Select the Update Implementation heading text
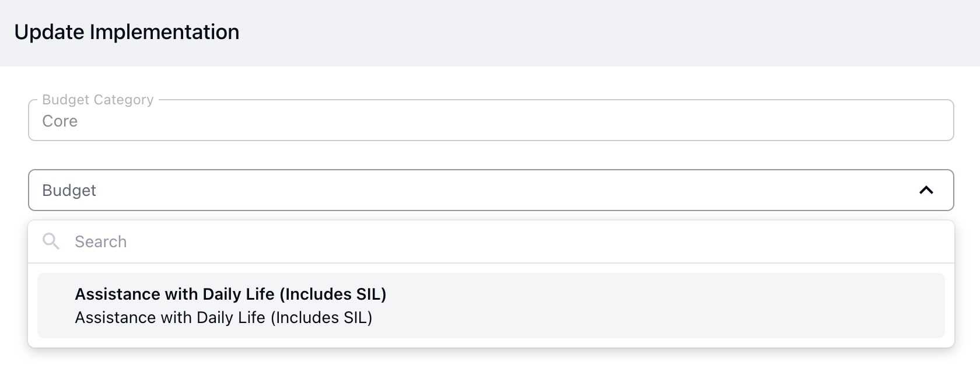Viewport: 980px width, 379px height. coord(127,32)
